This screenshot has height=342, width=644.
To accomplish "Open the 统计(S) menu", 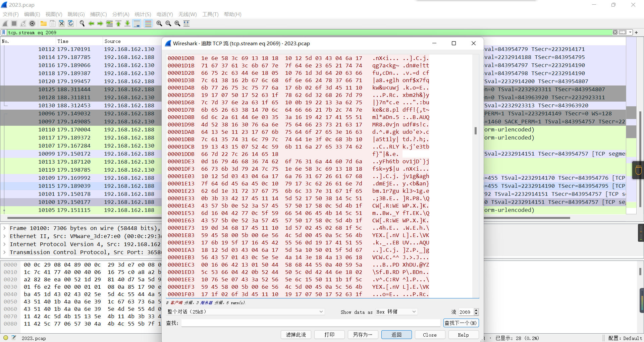I will (143, 14).
